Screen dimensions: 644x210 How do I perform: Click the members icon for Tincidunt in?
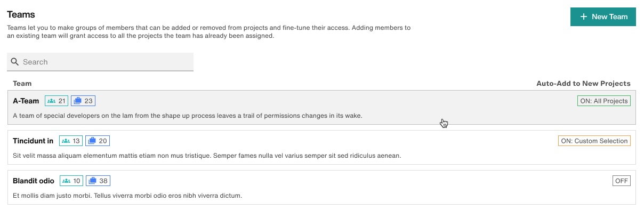pyautogui.click(x=66, y=141)
